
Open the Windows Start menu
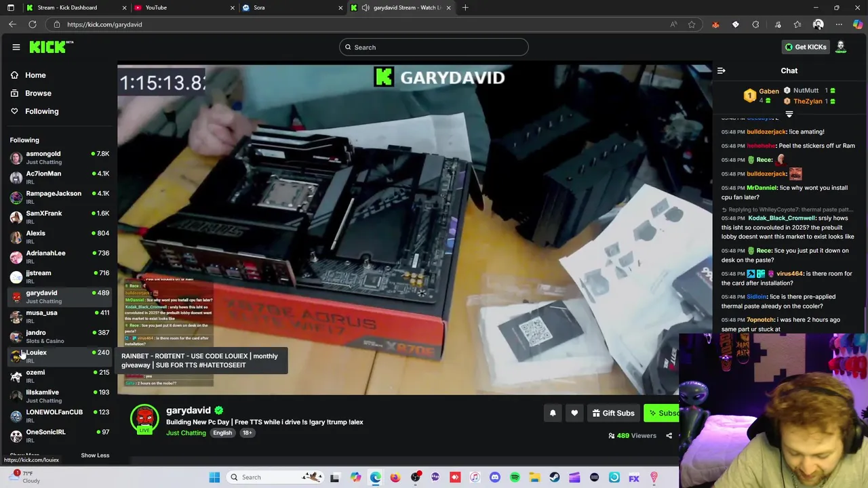(214, 477)
